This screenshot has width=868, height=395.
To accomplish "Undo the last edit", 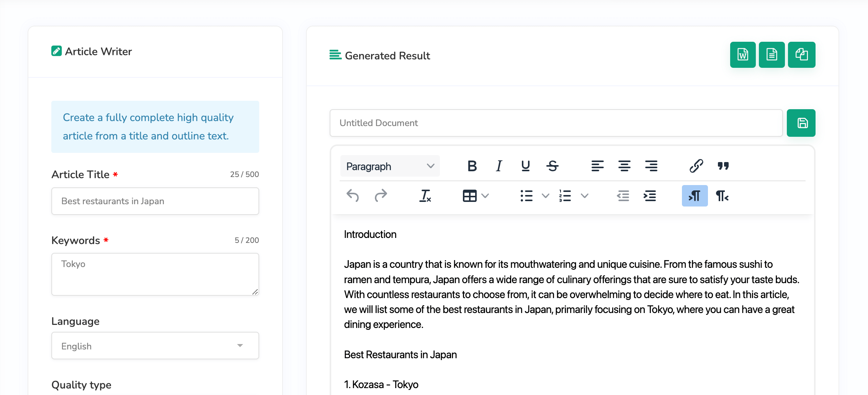I will 353,196.
